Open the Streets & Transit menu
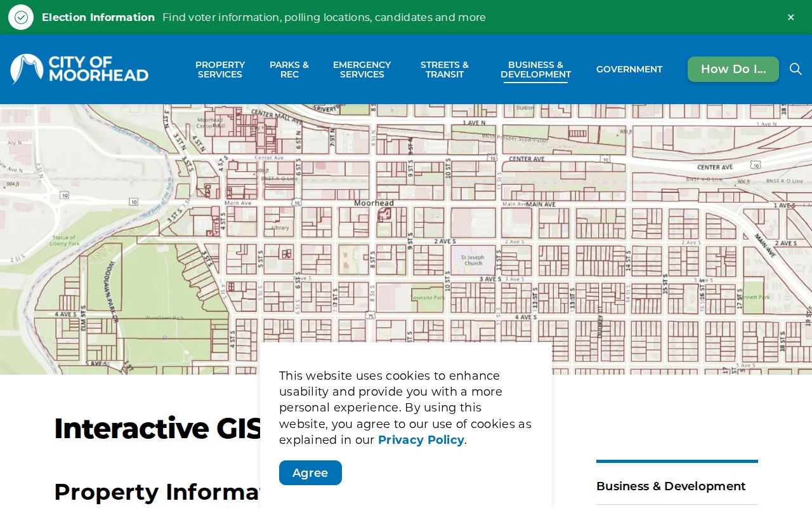The image size is (812, 508). [445, 69]
